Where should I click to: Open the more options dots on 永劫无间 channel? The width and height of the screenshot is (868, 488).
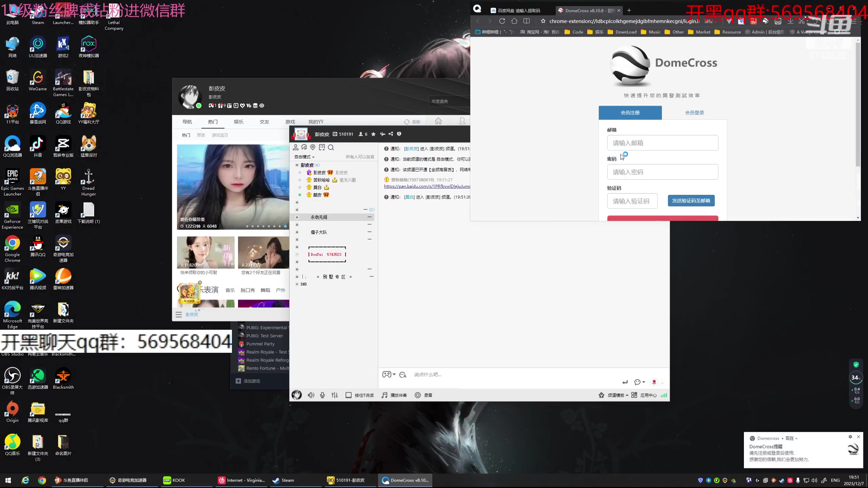coord(370,217)
